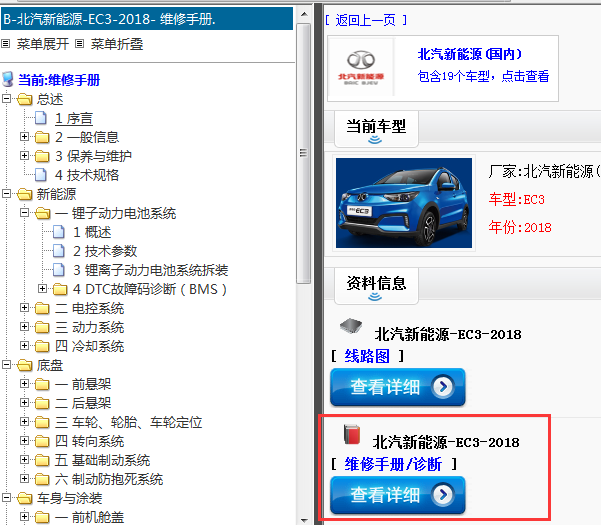Expand the 4 DTC故障码诊断 (BMS) node
Screen dimensions: 601x525
(42, 289)
